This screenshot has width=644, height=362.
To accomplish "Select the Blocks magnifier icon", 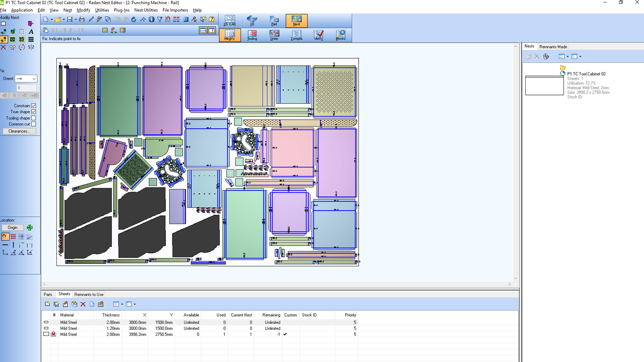I will [341, 35].
